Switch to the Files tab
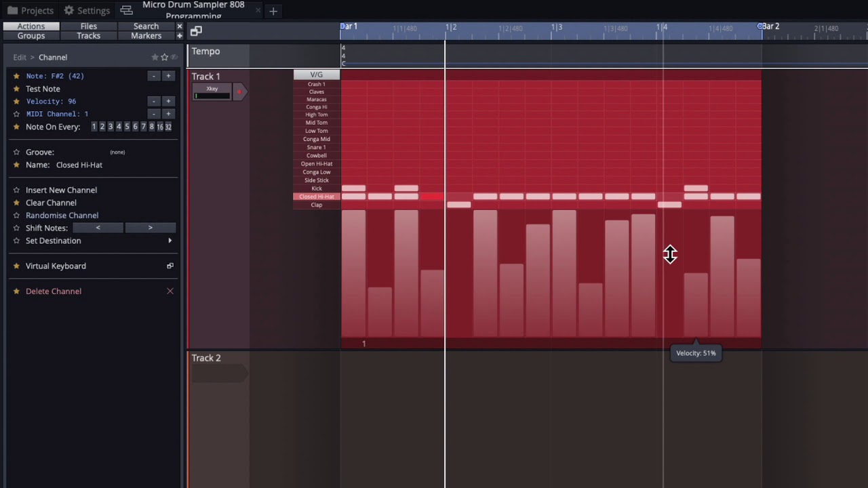Image resolution: width=868 pixels, height=488 pixels. pyautogui.click(x=89, y=26)
